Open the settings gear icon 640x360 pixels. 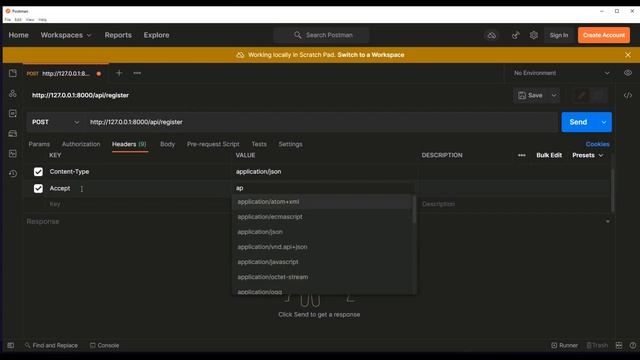point(533,35)
